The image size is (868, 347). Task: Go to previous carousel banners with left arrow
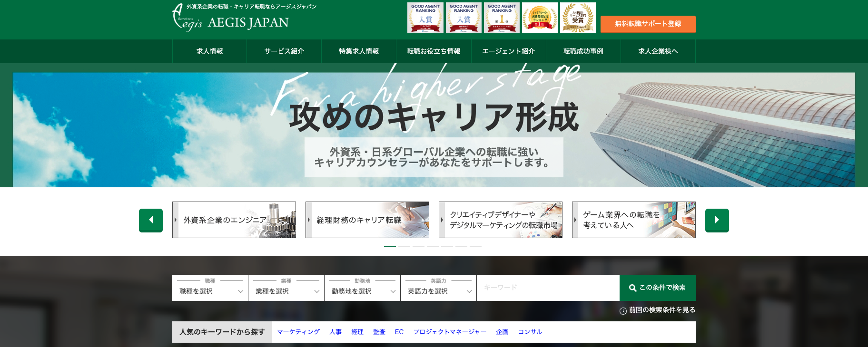(x=151, y=220)
